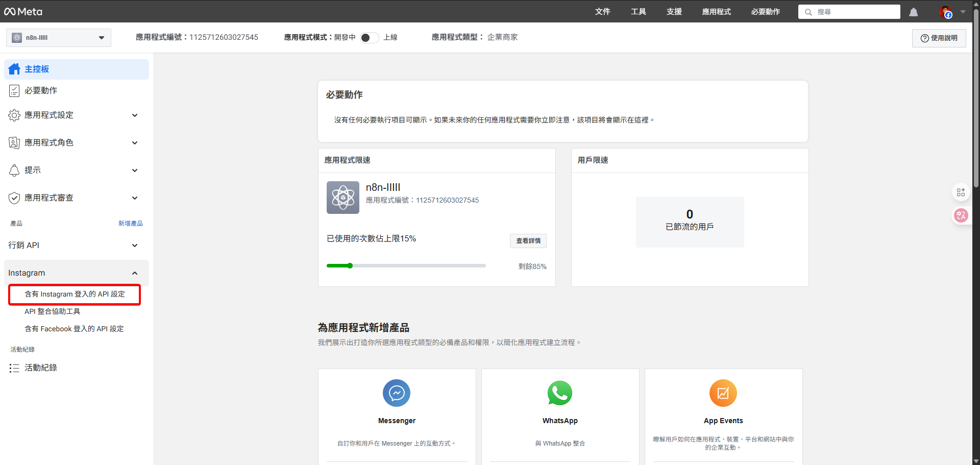
Task: Open the 支援 menu in top bar
Action: tap(673, 11)
